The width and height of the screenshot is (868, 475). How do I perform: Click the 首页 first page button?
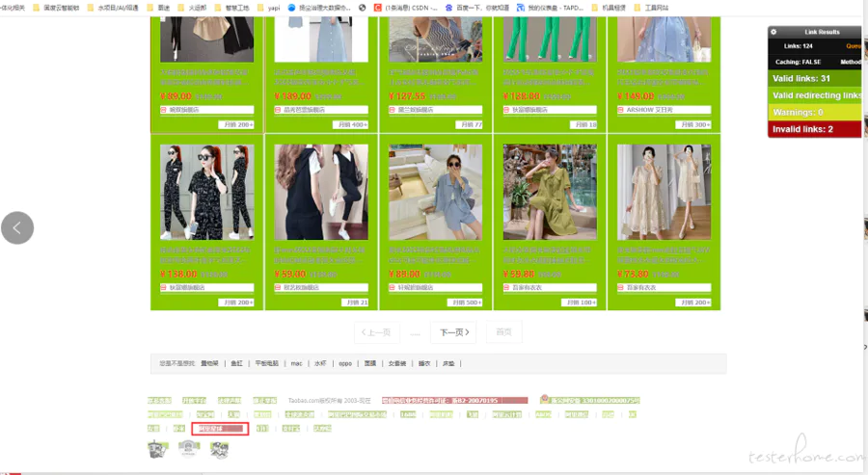(503, 331)
